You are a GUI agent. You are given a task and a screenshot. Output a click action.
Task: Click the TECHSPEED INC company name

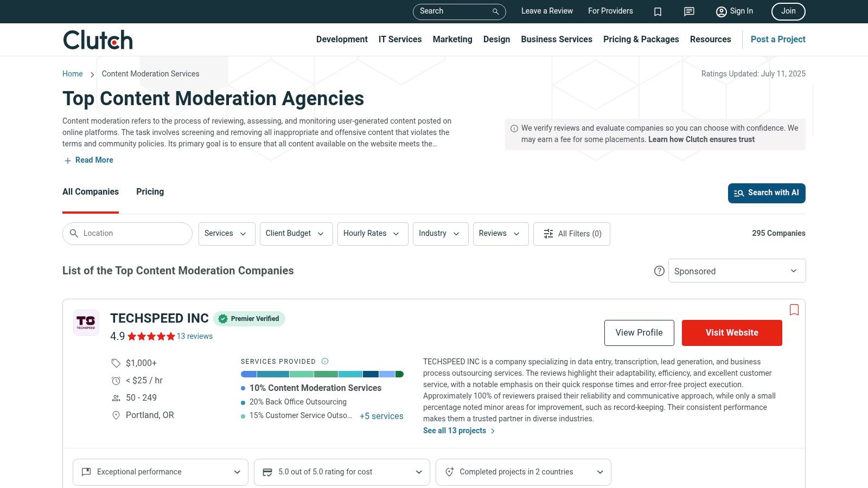point(159,318)
